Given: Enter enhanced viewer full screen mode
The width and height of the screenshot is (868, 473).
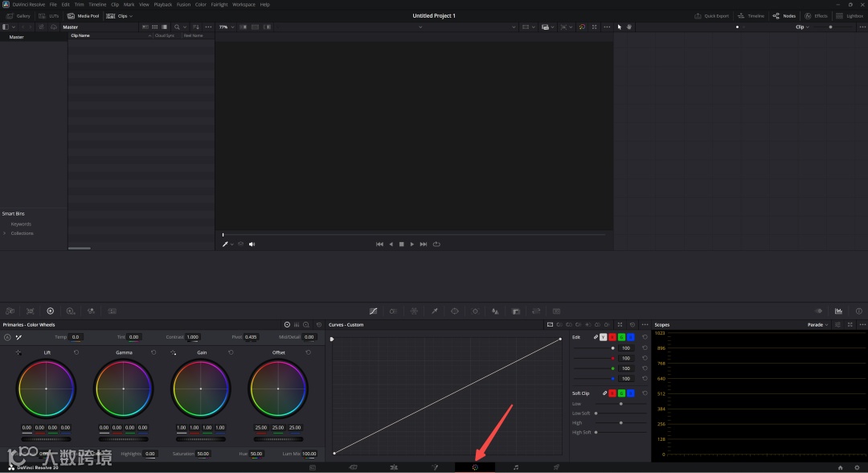Looking at the screenshot, I should 595,27.
